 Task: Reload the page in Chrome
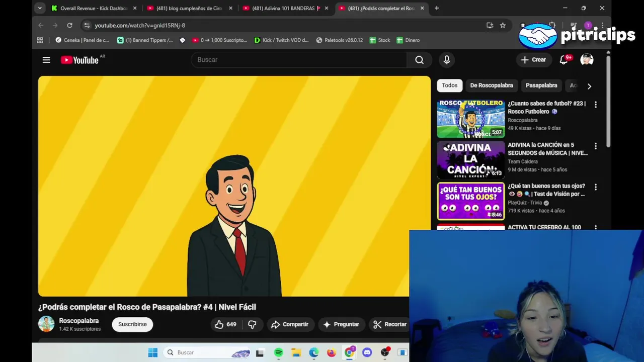point(69,25)
